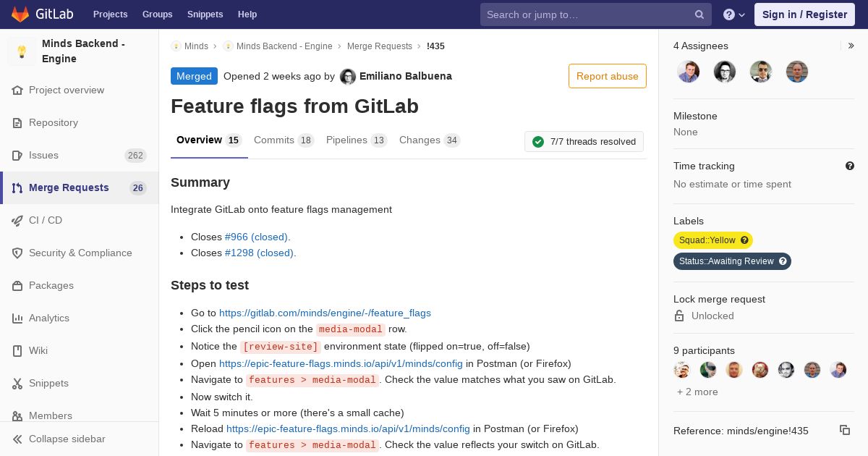Click the Repository document icon

[17, 123]
